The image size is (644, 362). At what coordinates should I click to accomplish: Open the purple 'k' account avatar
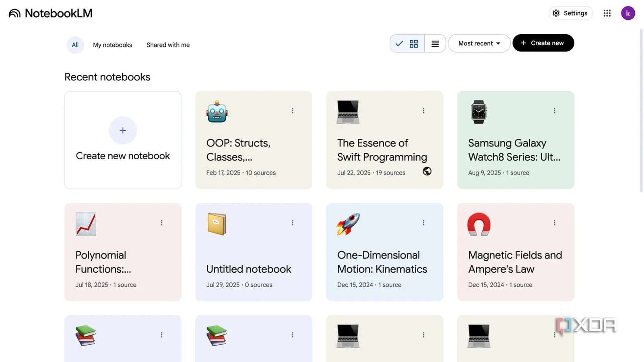click(628, 13)
